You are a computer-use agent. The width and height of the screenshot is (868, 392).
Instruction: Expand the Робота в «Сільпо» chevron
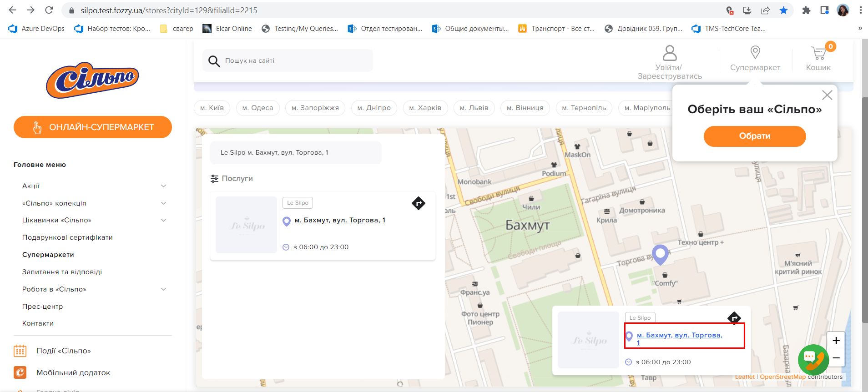[x=164, y=289]
